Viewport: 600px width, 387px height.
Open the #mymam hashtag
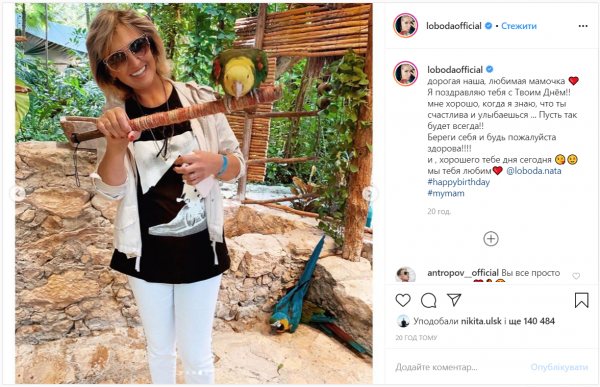[446, 193]
